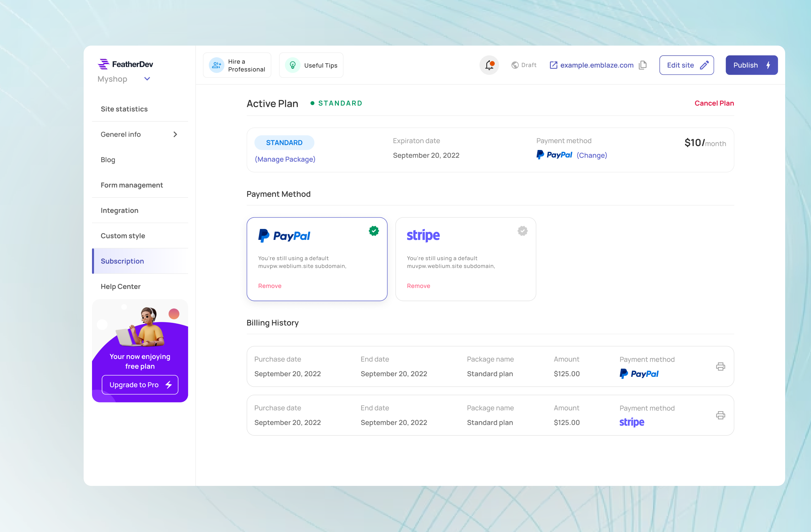The image size is (811, 532).
Task: Click Upgrade to Pro button
Action: pos(140,385)
